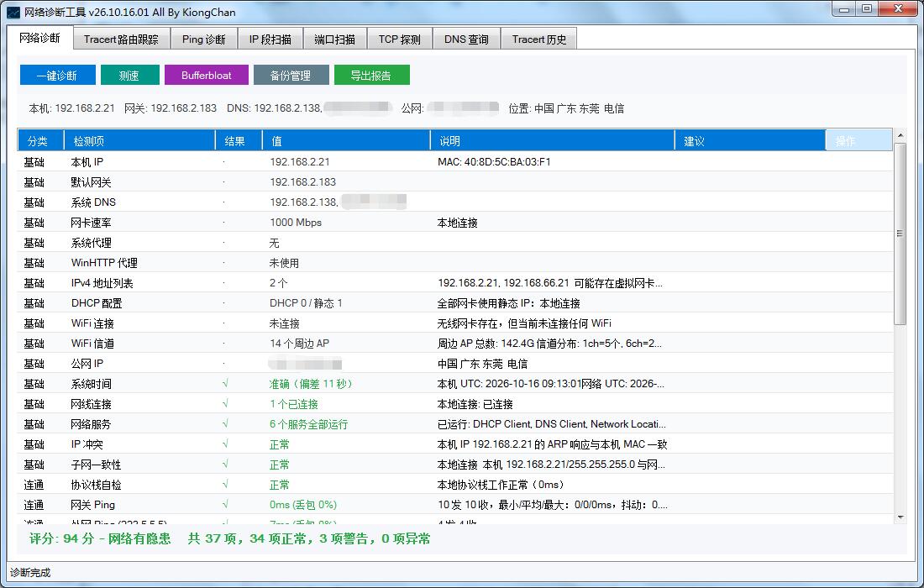Go to the Tracert 历史 tab
Screen dimensions: 924x588
coord(538,39)
